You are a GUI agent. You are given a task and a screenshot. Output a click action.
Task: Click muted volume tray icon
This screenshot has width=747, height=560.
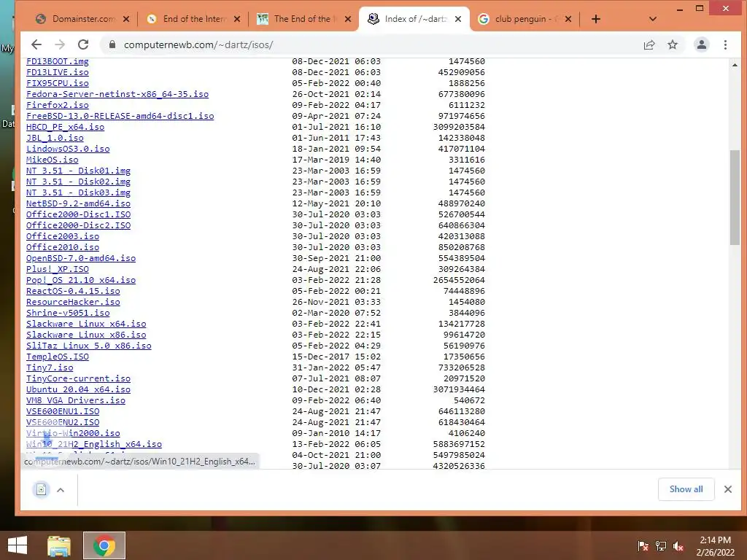coord(678,546)
